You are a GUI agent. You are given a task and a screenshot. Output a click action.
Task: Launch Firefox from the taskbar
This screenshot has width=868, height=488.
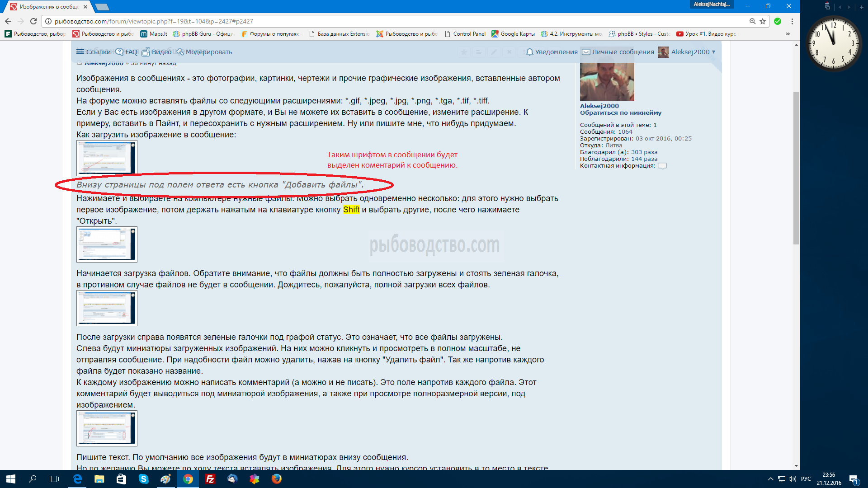coord(277,479)
